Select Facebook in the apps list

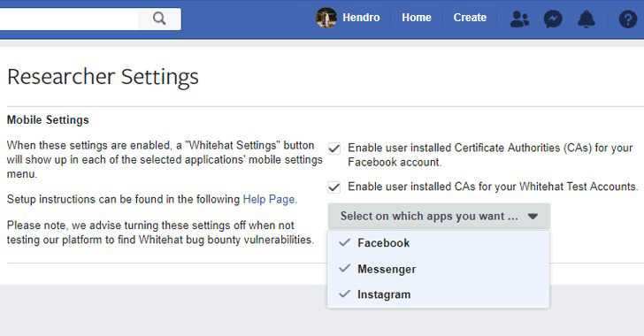(438, 243)
